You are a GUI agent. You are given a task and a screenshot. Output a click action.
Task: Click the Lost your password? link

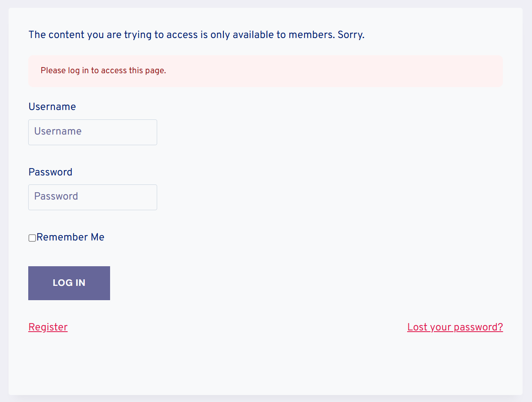click(x=455, y=327)
